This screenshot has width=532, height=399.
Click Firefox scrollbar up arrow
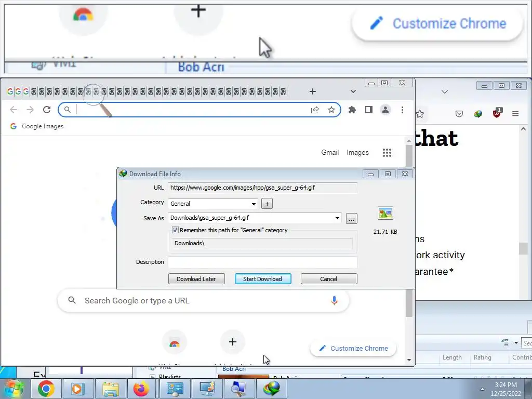[x=523, y=129]
